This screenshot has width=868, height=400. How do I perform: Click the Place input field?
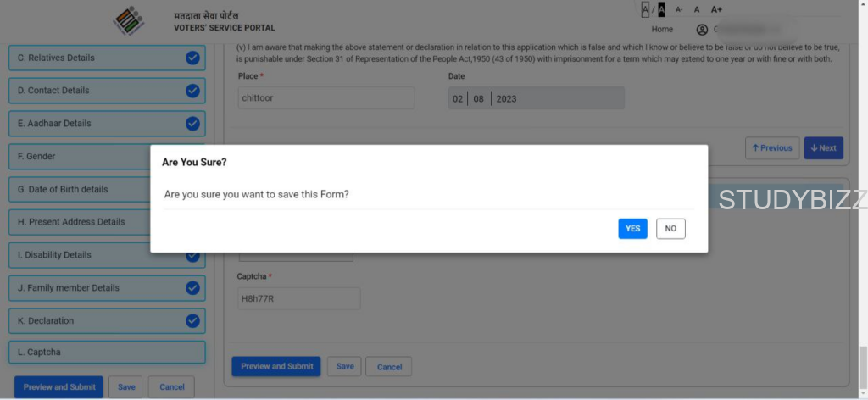325,98
